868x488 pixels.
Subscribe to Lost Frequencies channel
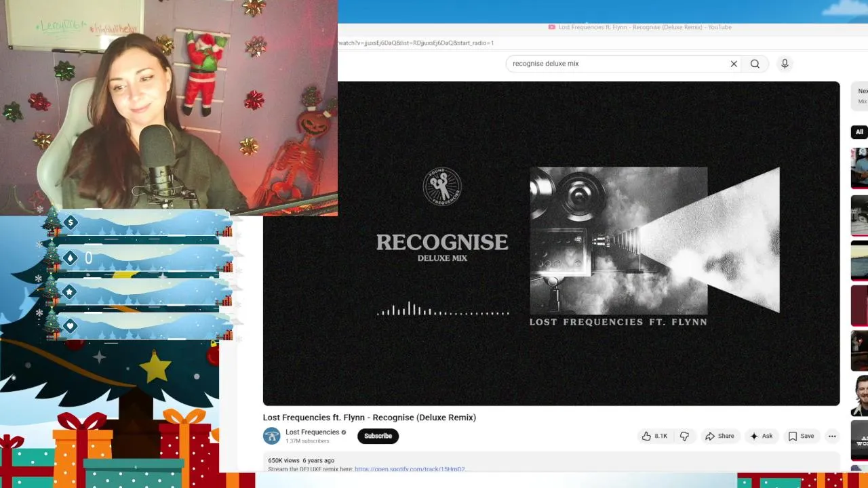click(x=378, y=436)
